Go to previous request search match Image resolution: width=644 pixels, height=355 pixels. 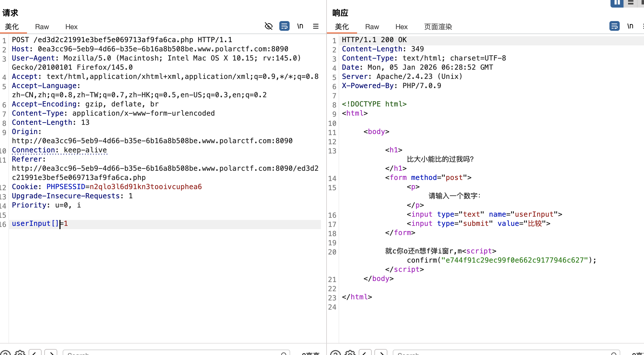pyautogui.click(x=35, y=353)
